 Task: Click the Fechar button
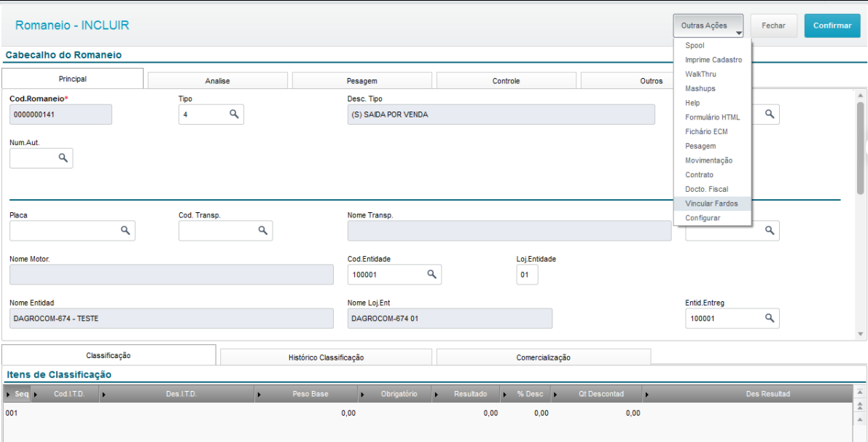point(773,26)
